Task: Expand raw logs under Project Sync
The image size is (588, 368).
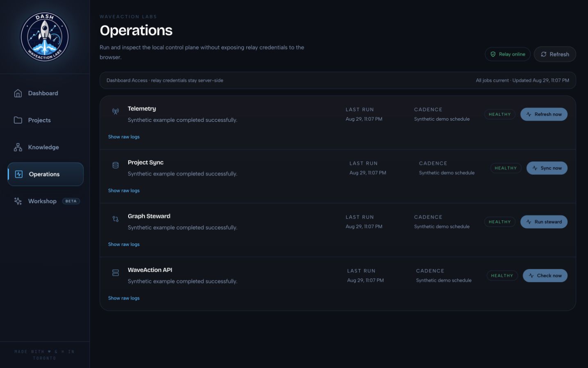Action: pyautogui.click(x=124, y=190)
